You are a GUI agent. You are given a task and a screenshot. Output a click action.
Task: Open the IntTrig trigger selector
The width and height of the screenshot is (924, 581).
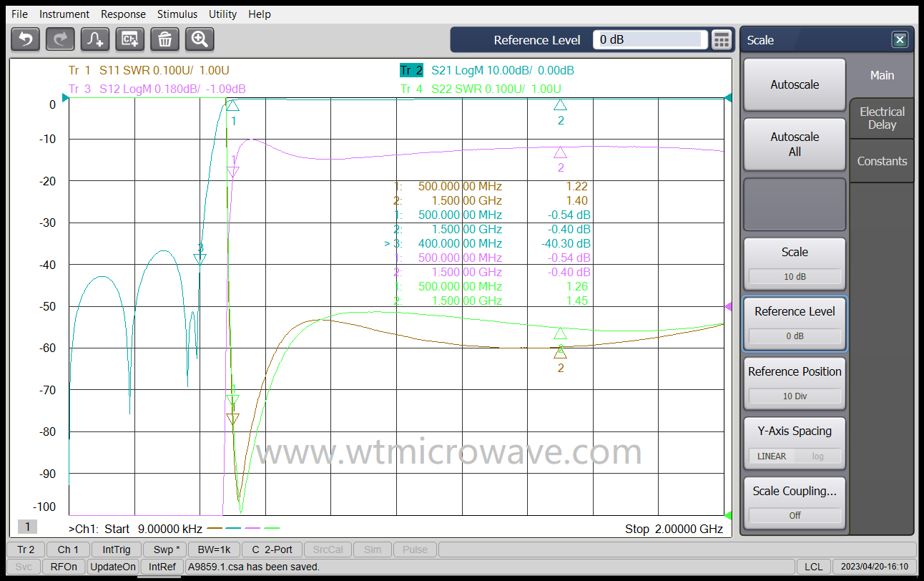[115, 550]
